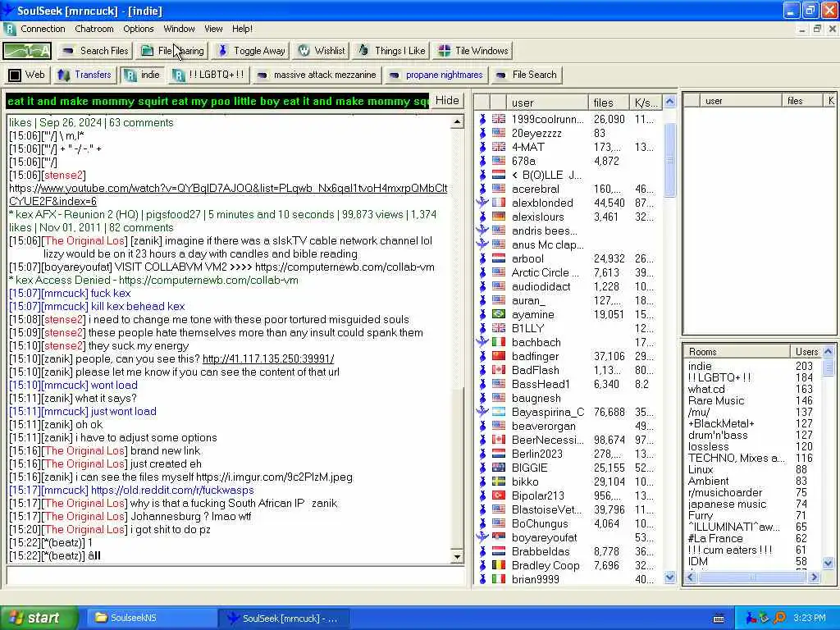Toggle Away status
The image size is (840, 630).
[x=251, y=51]
